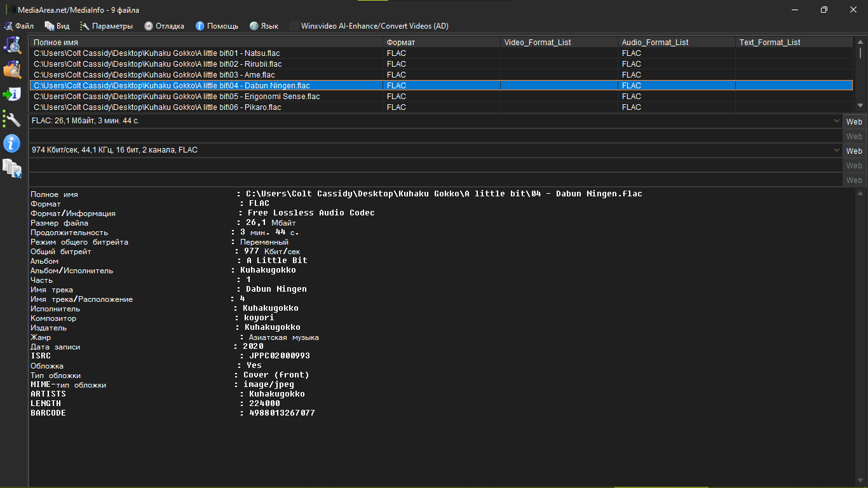Click Формат FLAC cell of 06 - Pikaro.flac

(442, 107)
